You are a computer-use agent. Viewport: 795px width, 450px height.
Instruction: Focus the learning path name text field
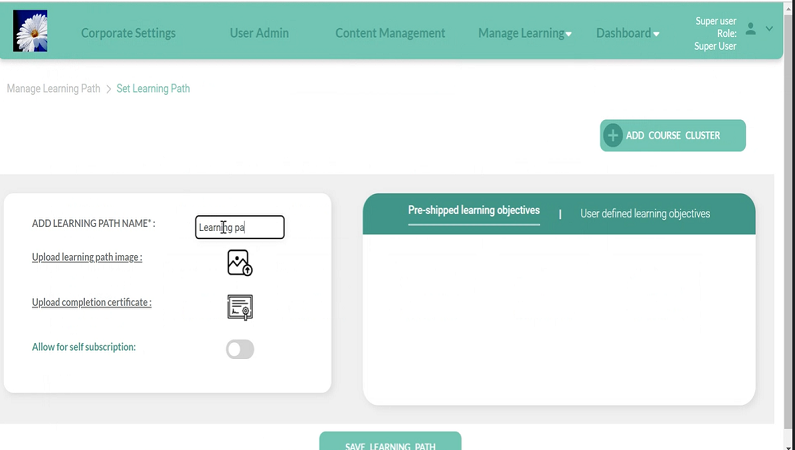pos(240,228)
